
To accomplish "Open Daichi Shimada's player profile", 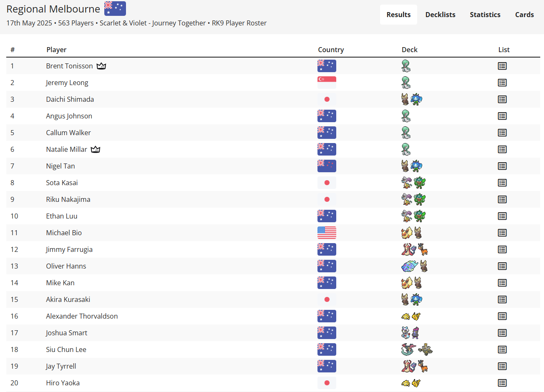I will 70,99.
